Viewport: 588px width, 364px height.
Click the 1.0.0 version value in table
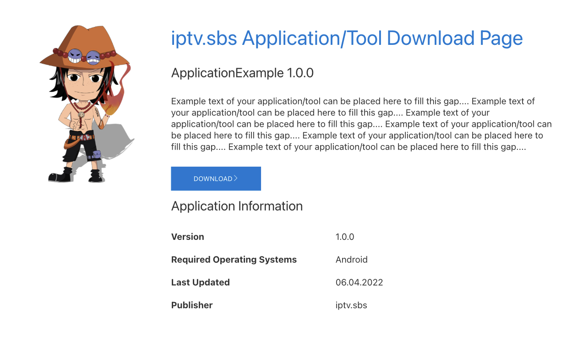(345, 237)
